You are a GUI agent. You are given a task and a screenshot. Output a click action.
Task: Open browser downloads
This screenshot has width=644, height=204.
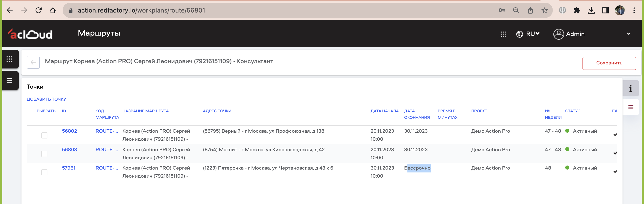coord(591,10)
